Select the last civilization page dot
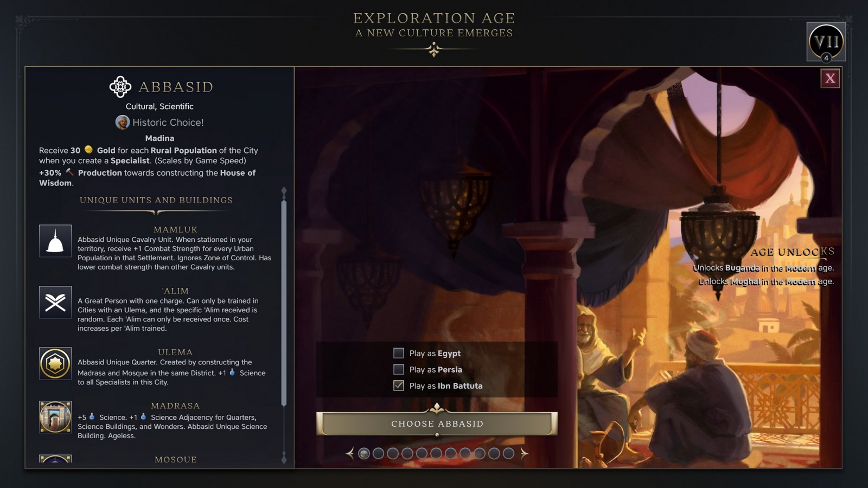 (x=508, y=453)
